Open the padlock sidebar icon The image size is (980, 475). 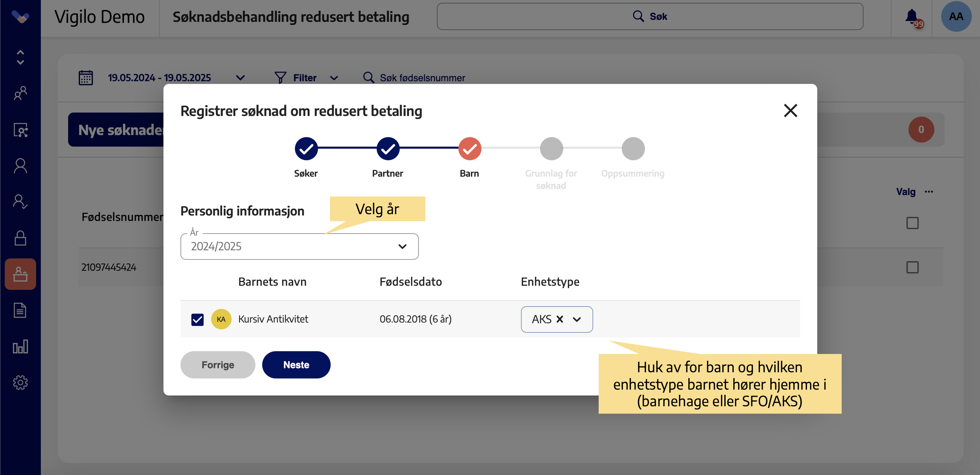[20, 238]
